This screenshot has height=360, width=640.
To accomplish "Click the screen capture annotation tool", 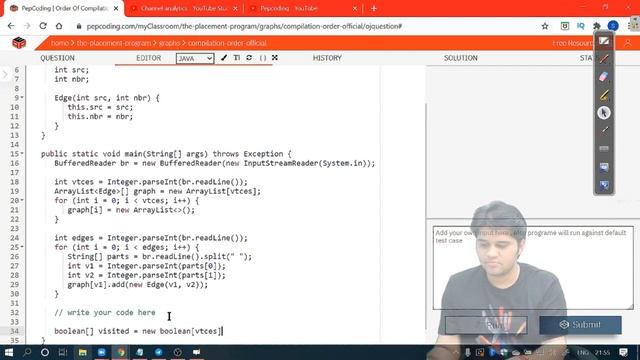I will pyautogui.click(x=604, y=167).
